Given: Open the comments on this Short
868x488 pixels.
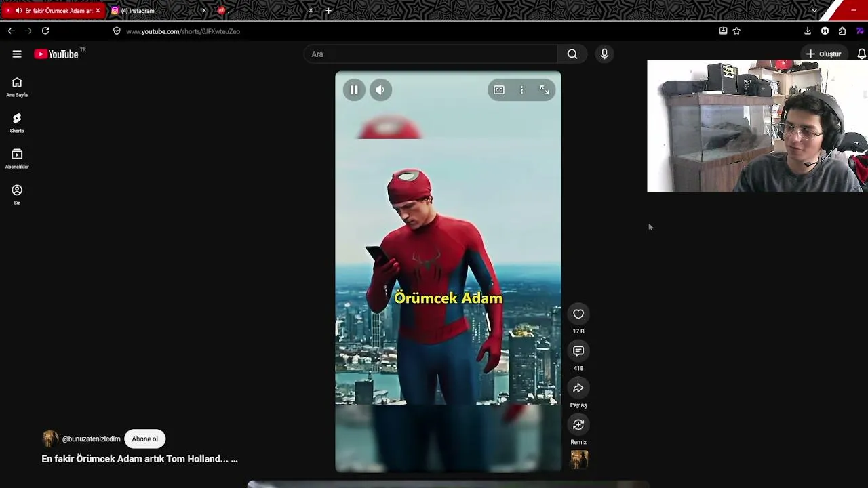Looking at the screenshot, I should pyautogui.click(x=578, y=351).
